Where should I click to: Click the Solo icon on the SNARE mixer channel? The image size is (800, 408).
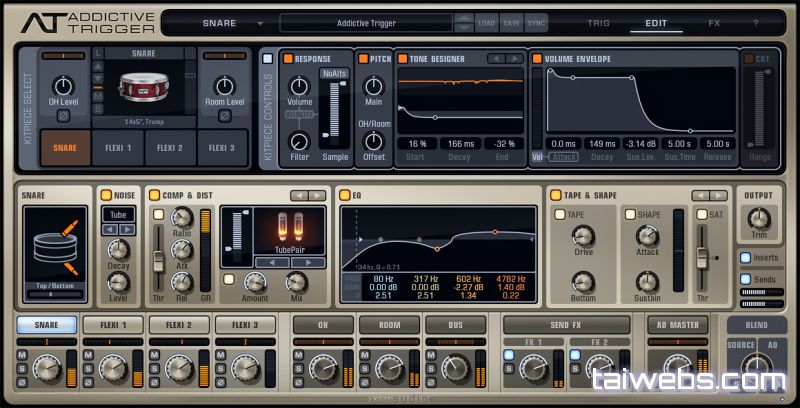coord(22,367)
